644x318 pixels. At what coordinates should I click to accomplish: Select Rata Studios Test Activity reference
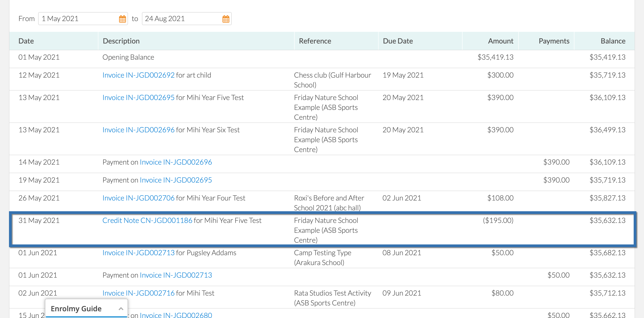333,298
